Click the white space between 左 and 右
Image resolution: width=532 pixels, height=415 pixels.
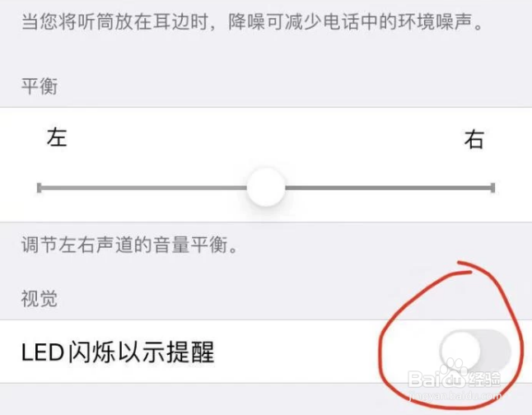pos(266,138)
